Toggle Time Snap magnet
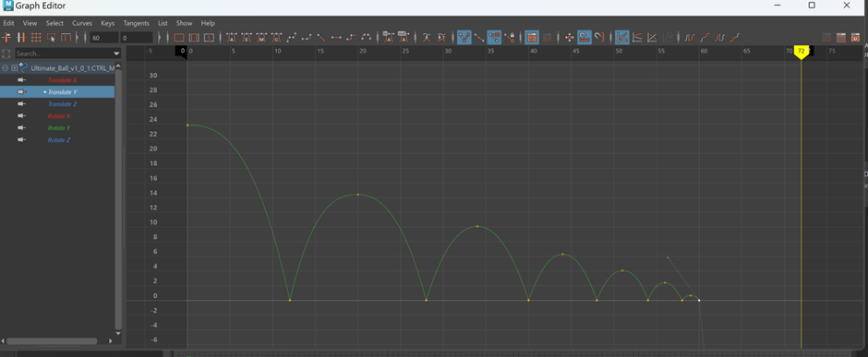Image resolution: width=868 pixels, height=357 pixels. 585,38
